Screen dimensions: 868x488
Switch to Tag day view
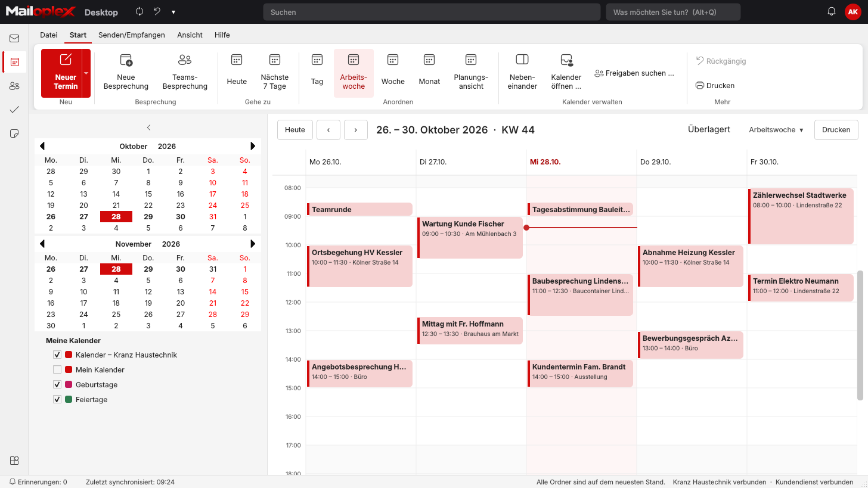pyautogui.click(x=317, y=73)
